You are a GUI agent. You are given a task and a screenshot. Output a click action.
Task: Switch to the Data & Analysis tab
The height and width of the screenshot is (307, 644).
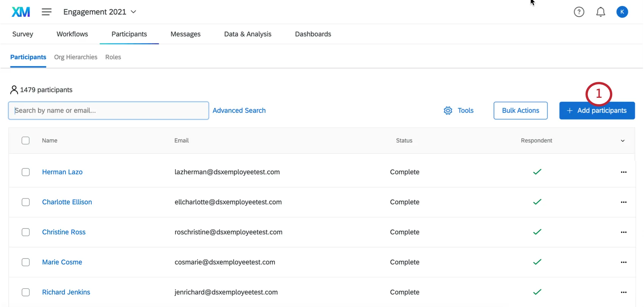248,34
